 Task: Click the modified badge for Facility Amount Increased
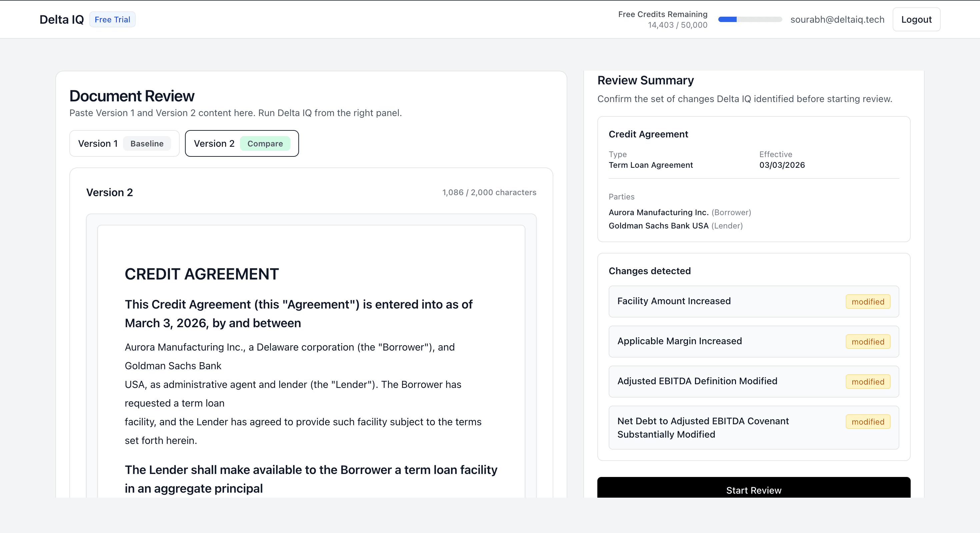tap(868, 301)
